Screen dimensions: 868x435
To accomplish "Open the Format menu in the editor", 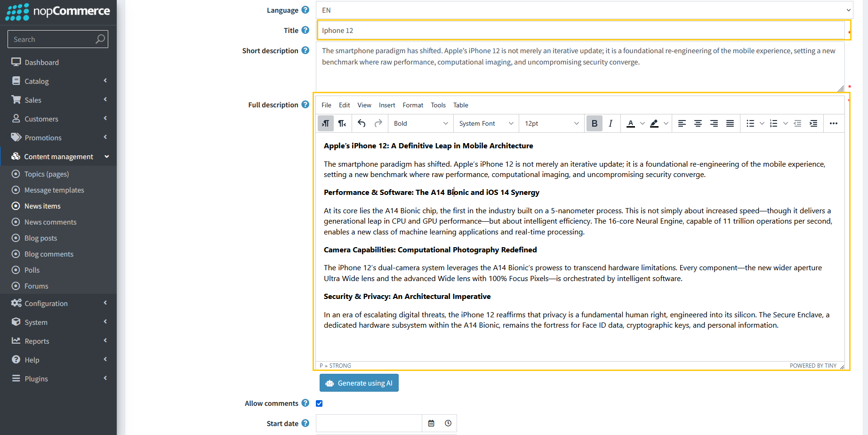I will pyautogui.click(x=413, y=105).
